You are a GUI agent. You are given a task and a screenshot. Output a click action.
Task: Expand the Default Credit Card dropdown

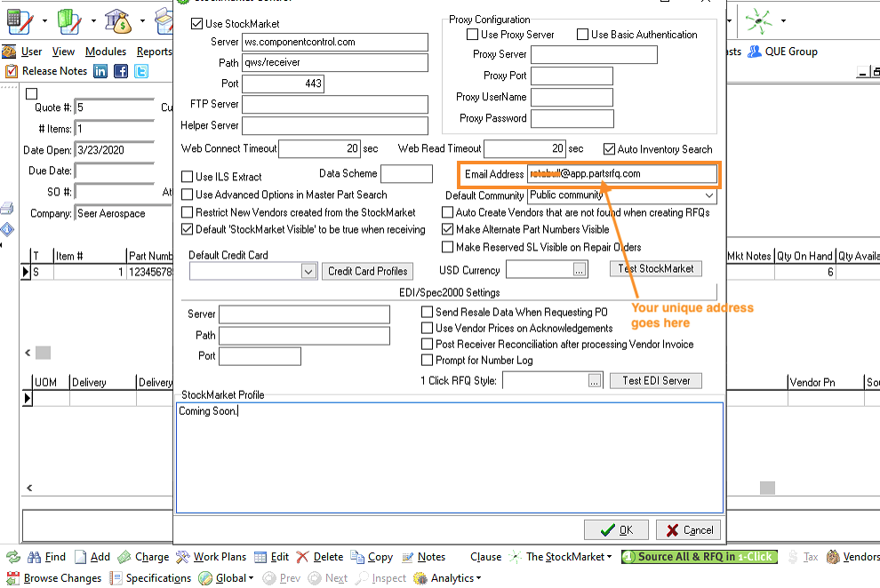pyautogui.click(x=308, y=272)
